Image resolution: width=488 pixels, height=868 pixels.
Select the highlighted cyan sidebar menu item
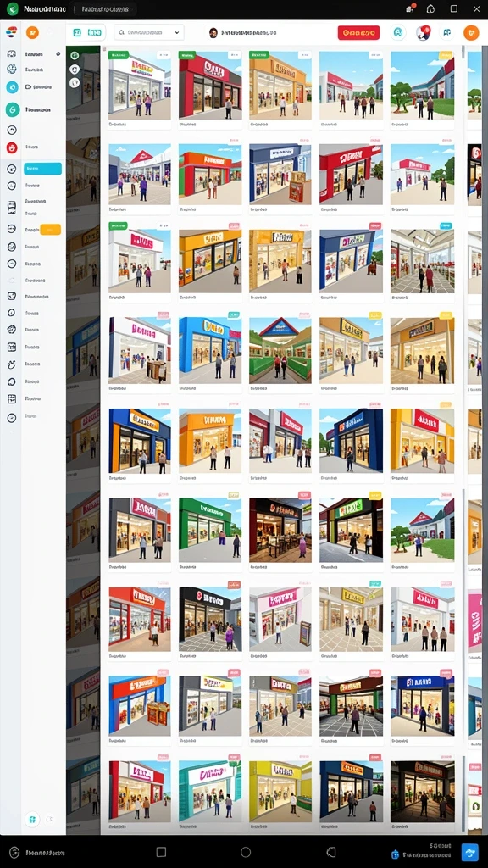point(42,169)
